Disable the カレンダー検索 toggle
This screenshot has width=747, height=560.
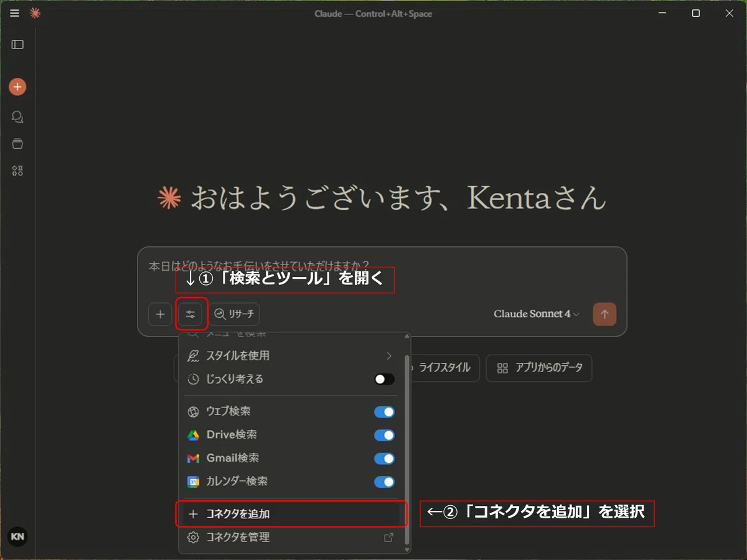[384, 482]
